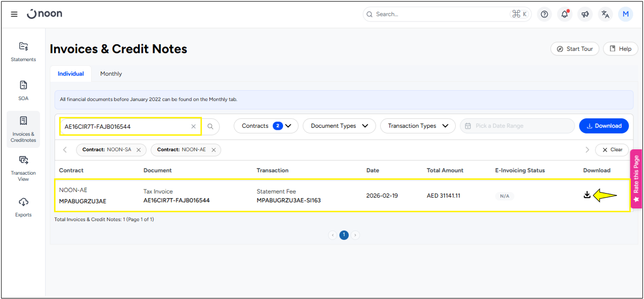The image size is (644, 299).
Task: Remove the Contract NOON-SA filter chip
Action: point(138,150)
